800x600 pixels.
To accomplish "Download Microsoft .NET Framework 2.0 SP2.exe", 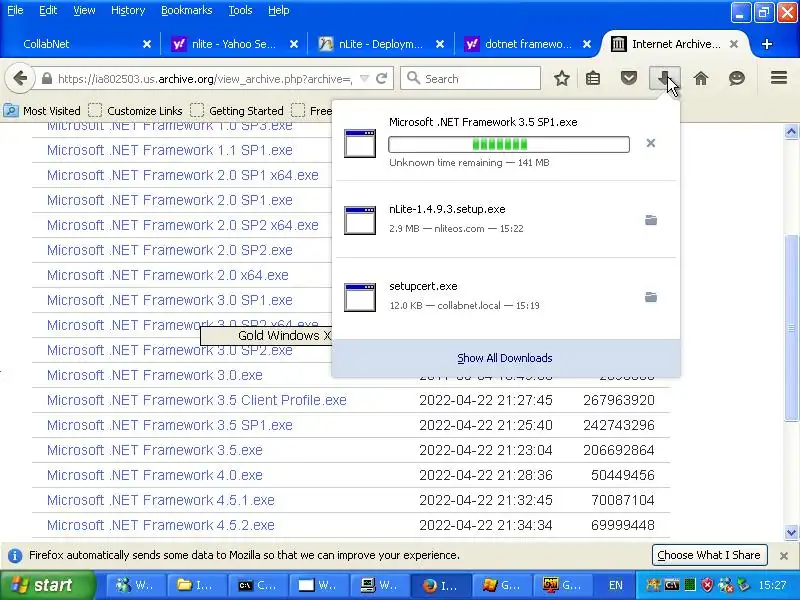I will click(x=170, y=250).
